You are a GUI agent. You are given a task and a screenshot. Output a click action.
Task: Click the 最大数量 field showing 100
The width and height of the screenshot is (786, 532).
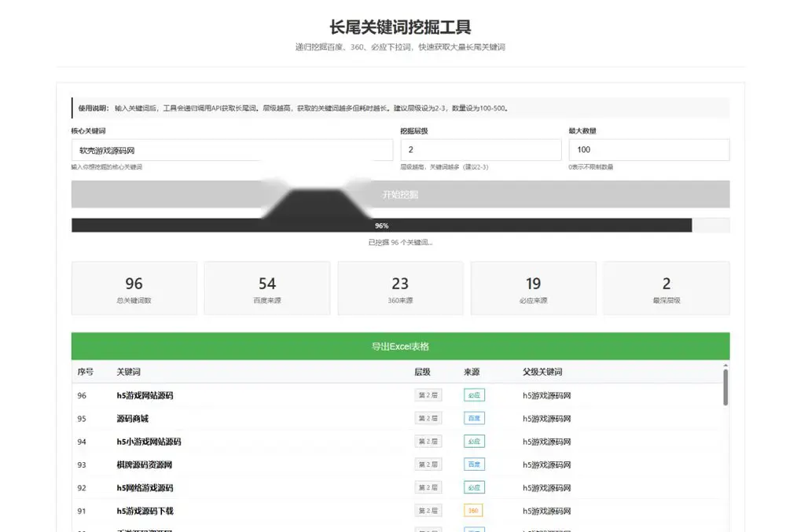[x=649, y=150]
